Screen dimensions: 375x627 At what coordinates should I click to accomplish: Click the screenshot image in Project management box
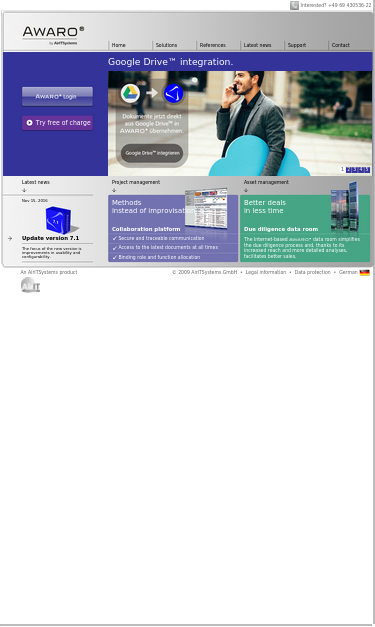click(206, 208)
